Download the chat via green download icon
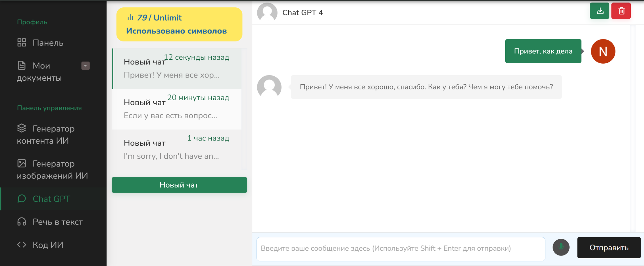The height and width of the screenshot is (266, 644). (599, 11)
